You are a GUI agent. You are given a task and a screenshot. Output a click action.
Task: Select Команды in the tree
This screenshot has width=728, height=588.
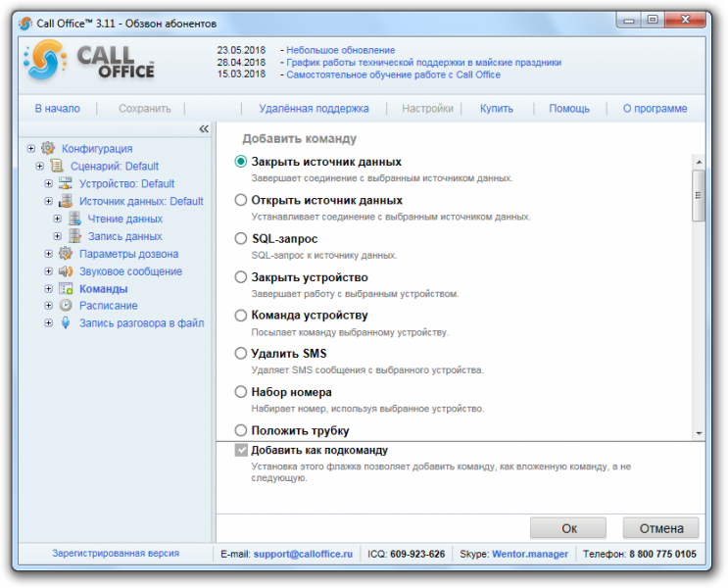click(104, 289)
